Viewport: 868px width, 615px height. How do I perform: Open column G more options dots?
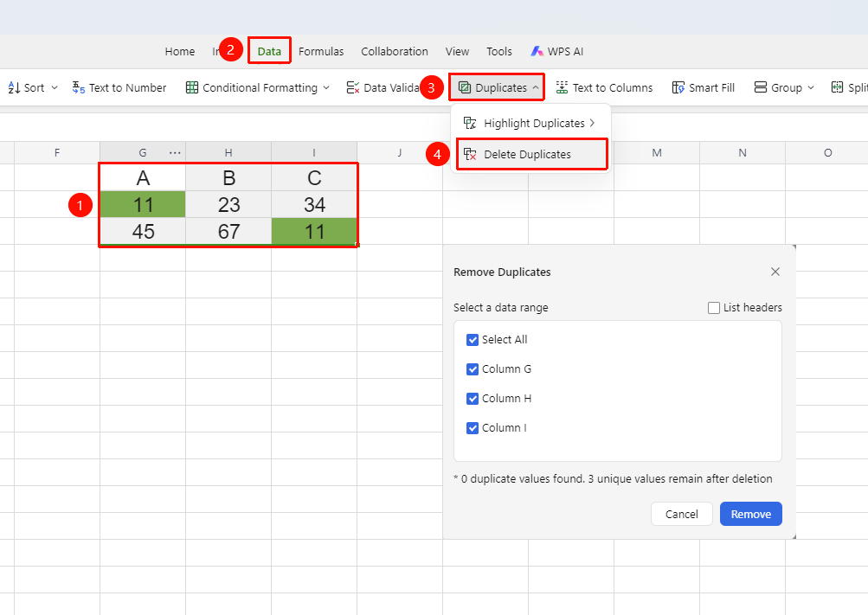175,152
